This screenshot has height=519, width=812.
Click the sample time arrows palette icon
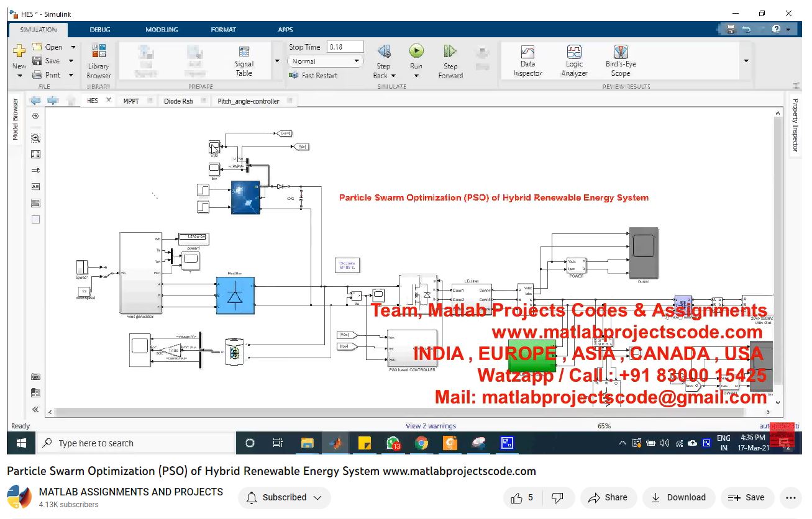pyautogui.click(x=35, y=170)
